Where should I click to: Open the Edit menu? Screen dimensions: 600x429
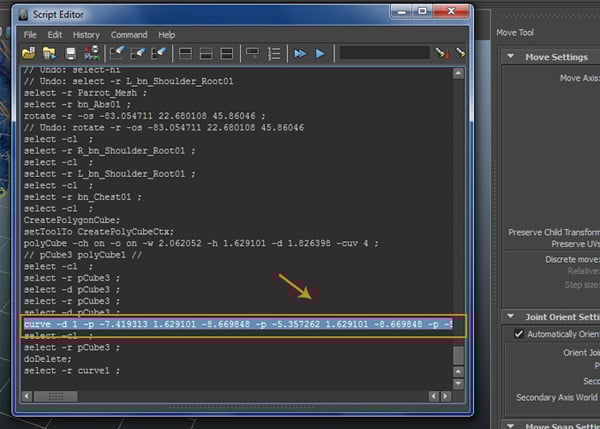click(55, 35)
